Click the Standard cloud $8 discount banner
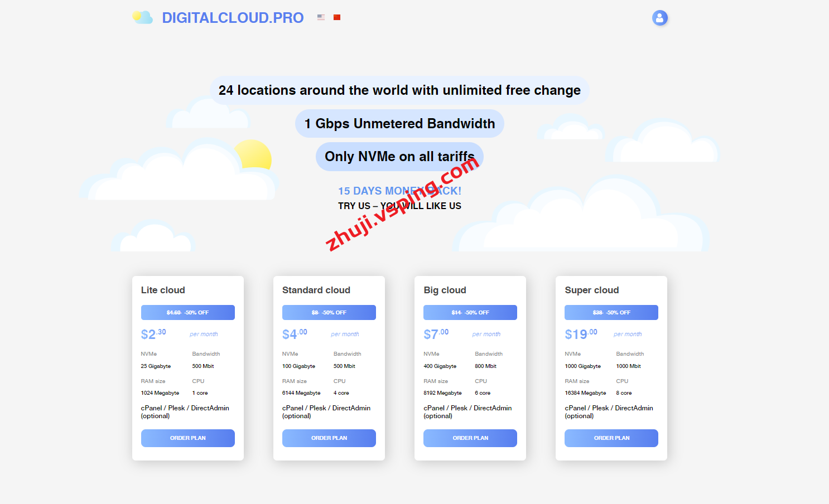 (329, 313)
